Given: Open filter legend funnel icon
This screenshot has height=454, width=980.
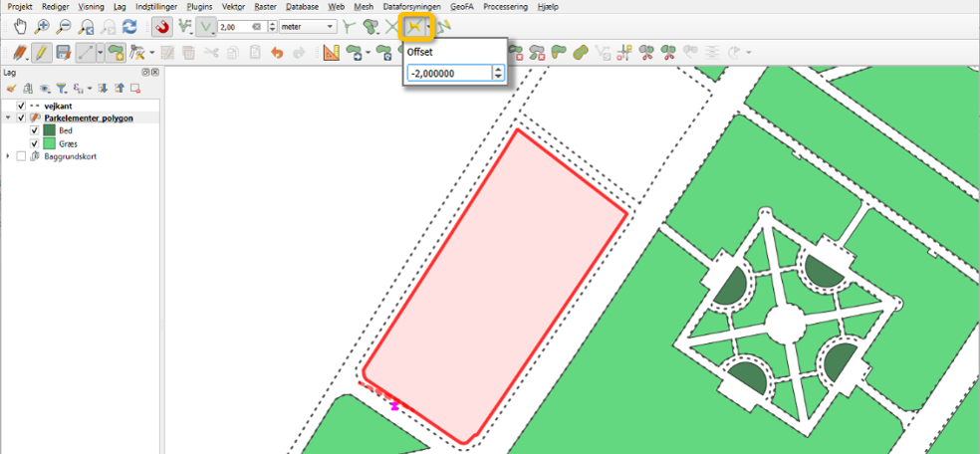Looking at the screenshot, I should tap(61, 88).
